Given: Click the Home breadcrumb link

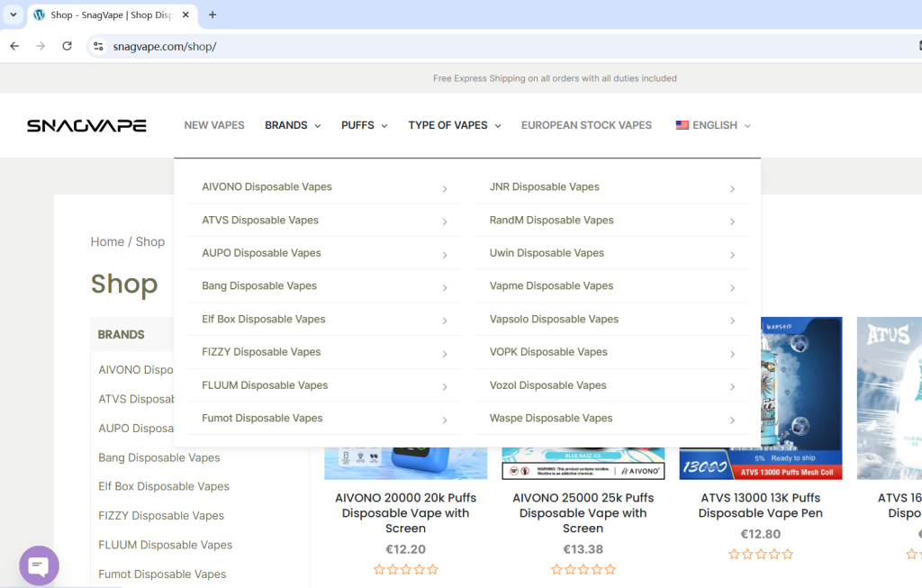Looking at the screenshot, I should (107, 241).
